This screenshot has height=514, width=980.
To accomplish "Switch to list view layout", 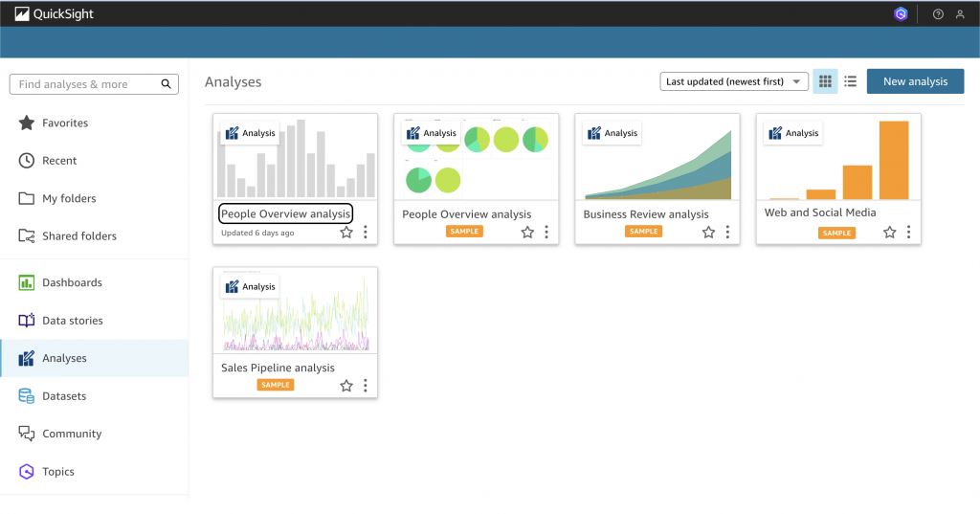I will click(x=850, y=81).
